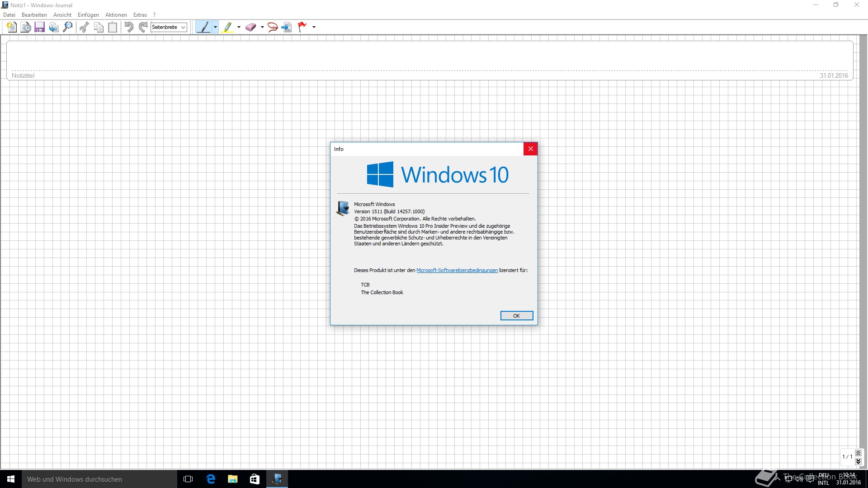The image size is (868, 488).
Task: Click the Windows Start button
Action: [11, 479]
